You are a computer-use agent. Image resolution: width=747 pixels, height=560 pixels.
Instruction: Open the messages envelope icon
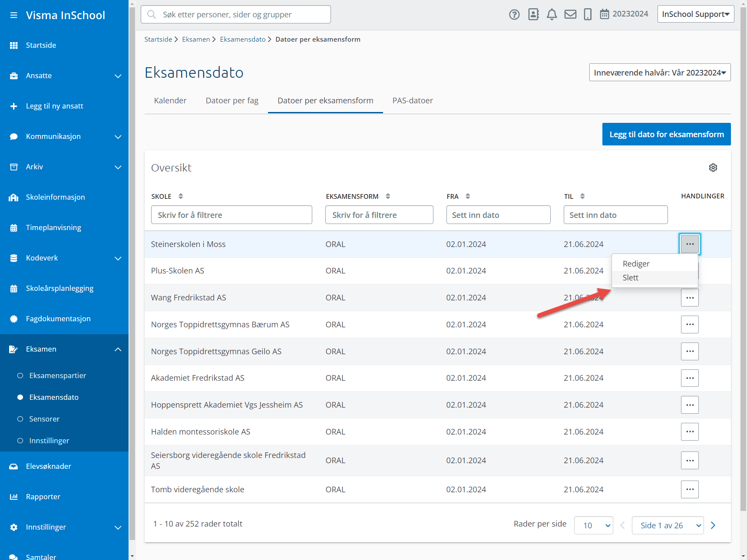570,14
